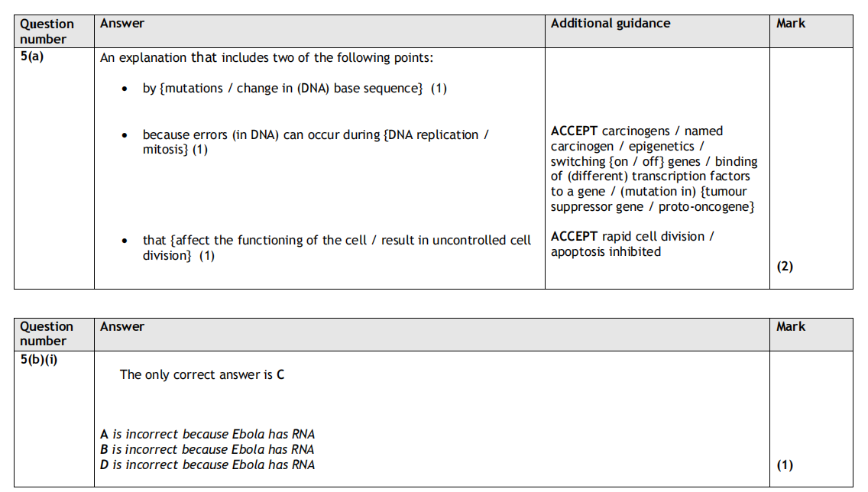Click the 'B is incorrect' explanation line
The image size is (868, 492).
tap(207, 449)
